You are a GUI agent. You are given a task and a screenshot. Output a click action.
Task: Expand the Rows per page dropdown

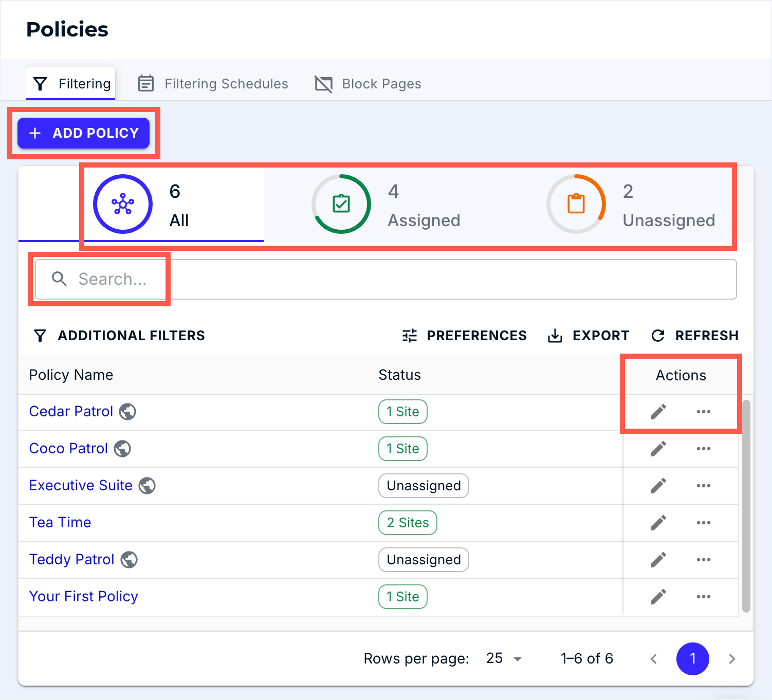coord(504,659)
